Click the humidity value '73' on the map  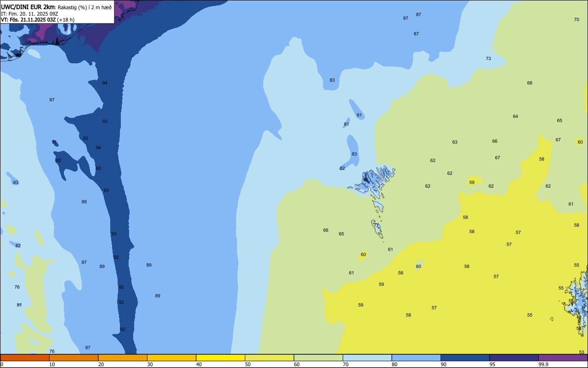[x=488, y=59]
